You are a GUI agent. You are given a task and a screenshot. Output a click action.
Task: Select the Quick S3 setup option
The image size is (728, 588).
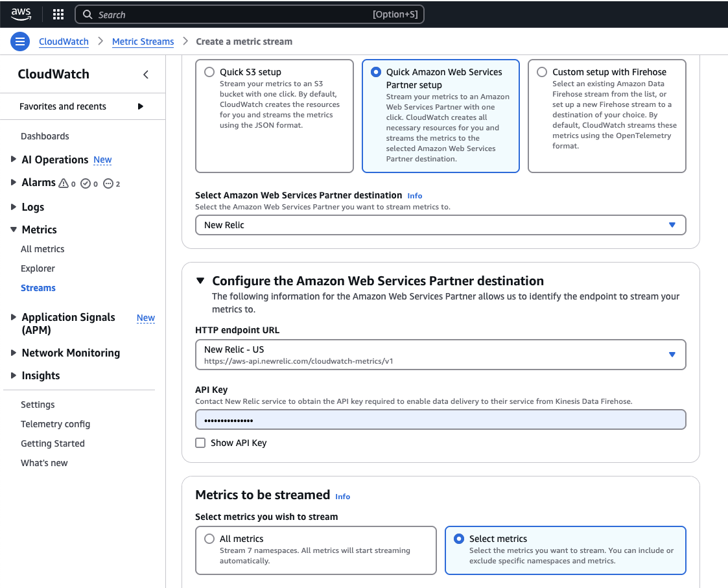[209, 72]
